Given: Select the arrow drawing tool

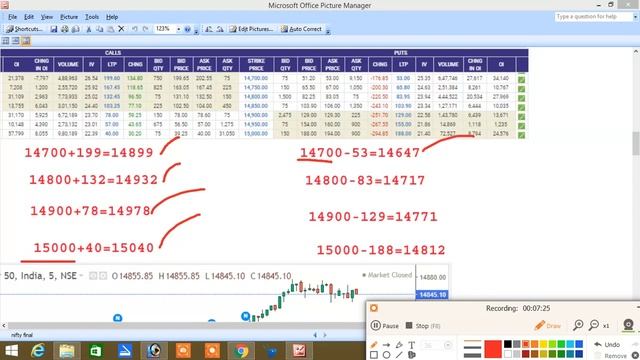Looking at the screenshot, I should [x=386, y=345].
